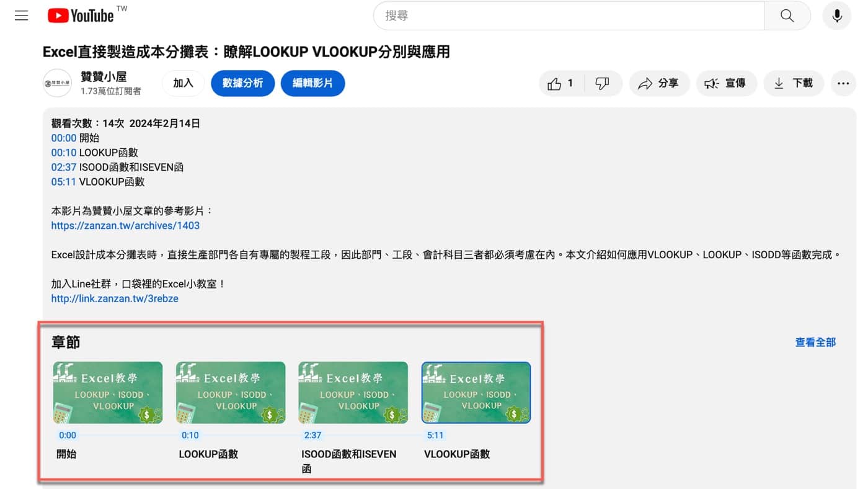Screen dimensions: 868x489
Task: Click the 2:37 chapter time marker
Action: 312,435
